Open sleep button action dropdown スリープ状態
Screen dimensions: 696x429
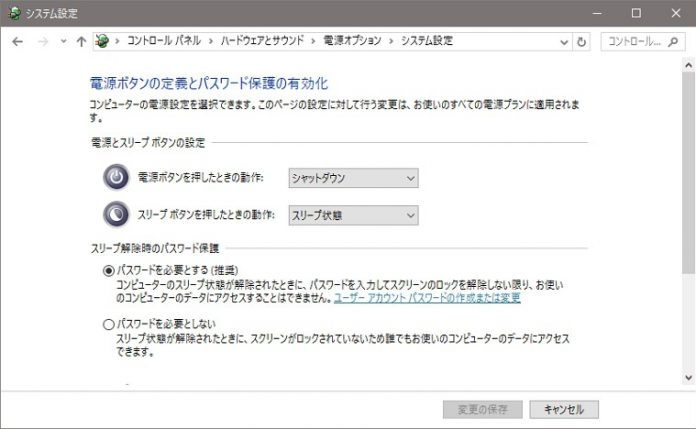click(x=353, y=215)
